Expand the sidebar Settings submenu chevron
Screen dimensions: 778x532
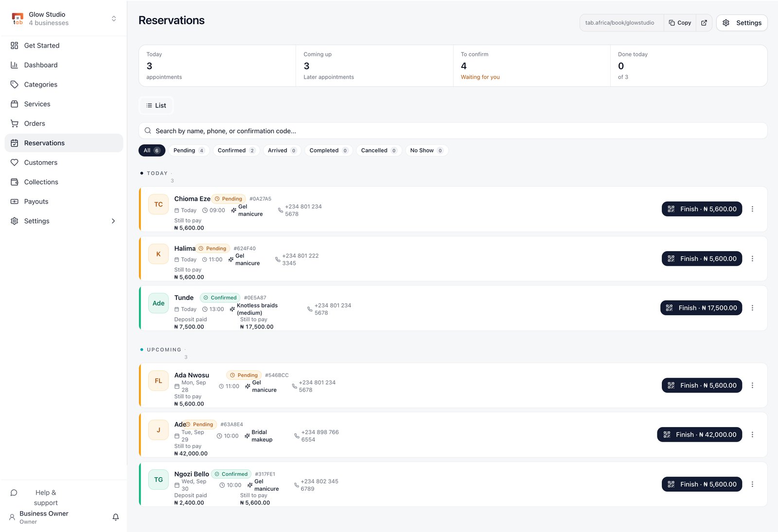click(x=113, y=221)
